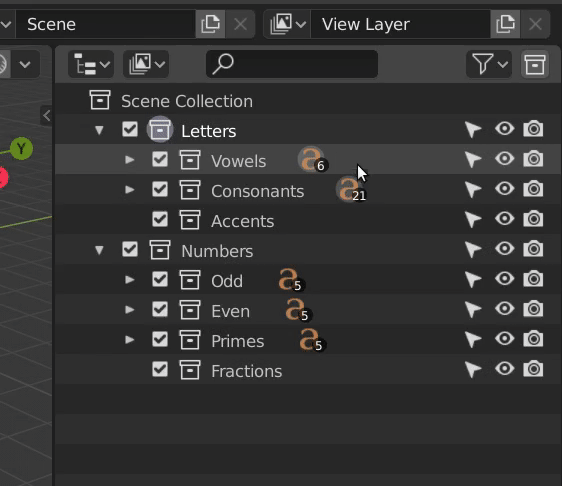The image size is (562, 486).
Task: Toggle the viewport sidebar arrow
Action: (x=47, y=116)
